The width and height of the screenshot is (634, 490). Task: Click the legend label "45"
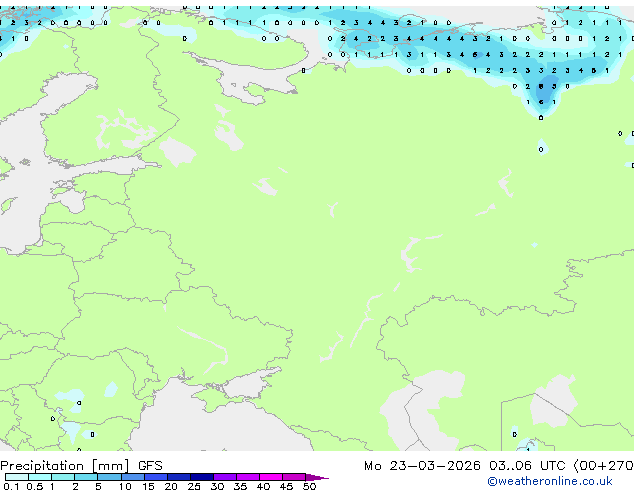[286, 486]
